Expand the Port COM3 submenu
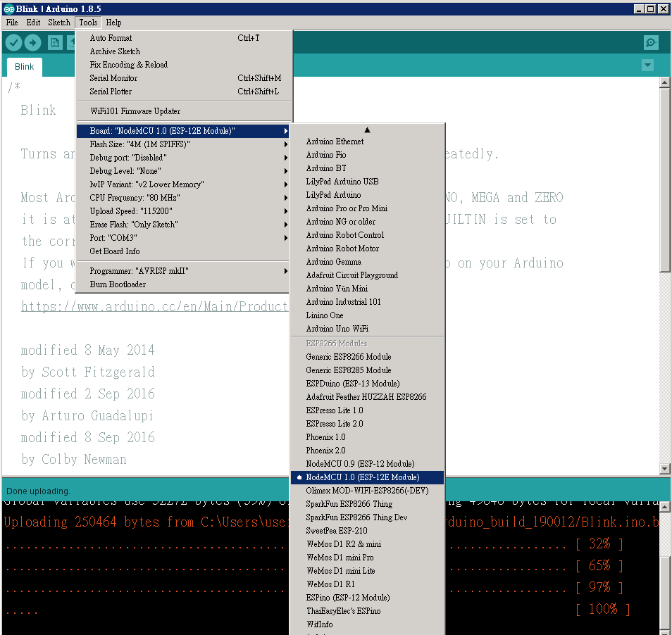 coord(183,238)
